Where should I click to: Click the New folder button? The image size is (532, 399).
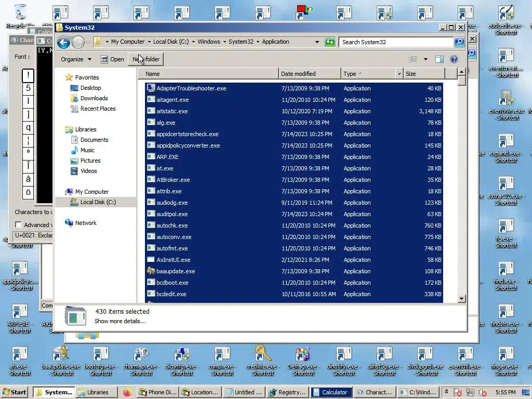coord(146,59)
